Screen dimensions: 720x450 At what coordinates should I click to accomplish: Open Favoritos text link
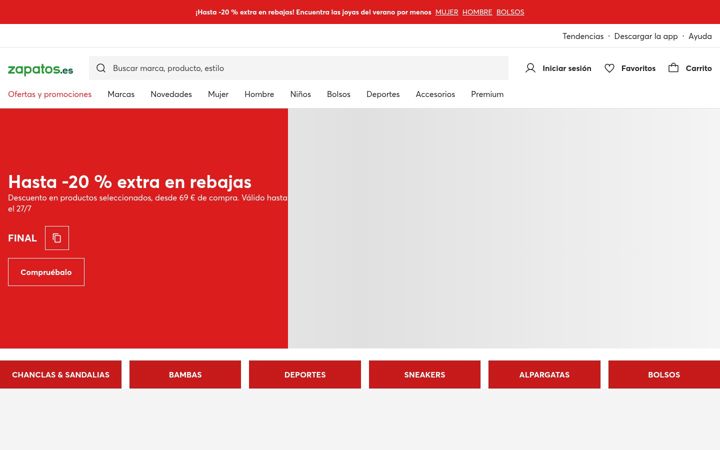pyautogui.click(x=638, y=68)
